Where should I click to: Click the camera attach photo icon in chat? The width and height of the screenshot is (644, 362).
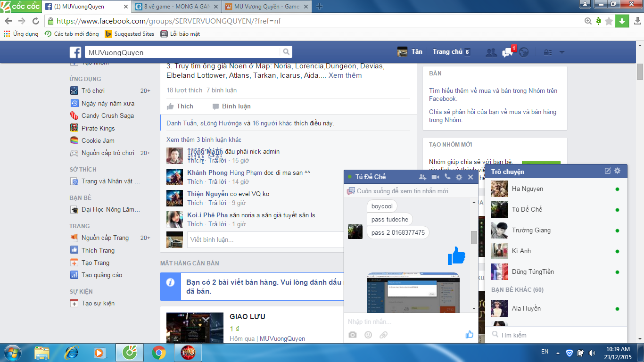pyautogui.click(x=353, y=335)
